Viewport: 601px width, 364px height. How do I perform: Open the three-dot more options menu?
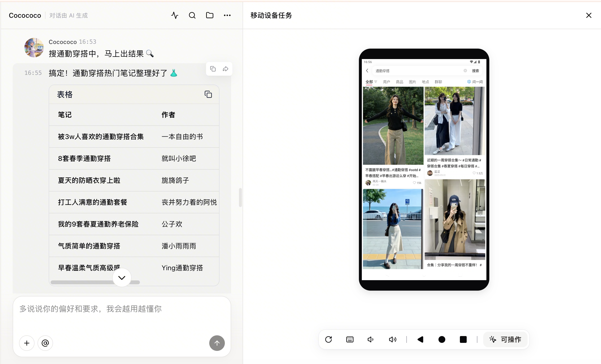[x=227, y=15]
